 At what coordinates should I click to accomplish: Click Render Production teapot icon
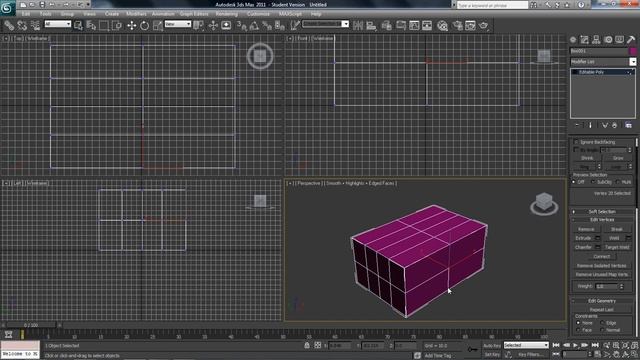point(484,26)
